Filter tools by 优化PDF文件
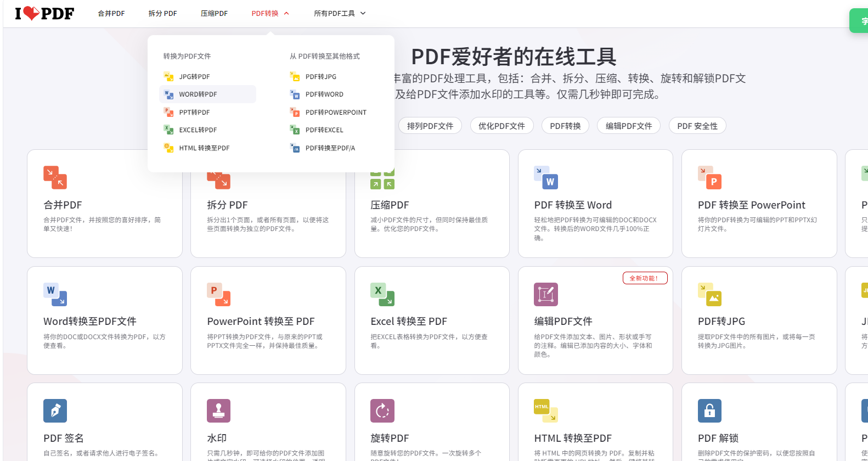This screenshot has height=461, width=868. (x=501, y=126)
